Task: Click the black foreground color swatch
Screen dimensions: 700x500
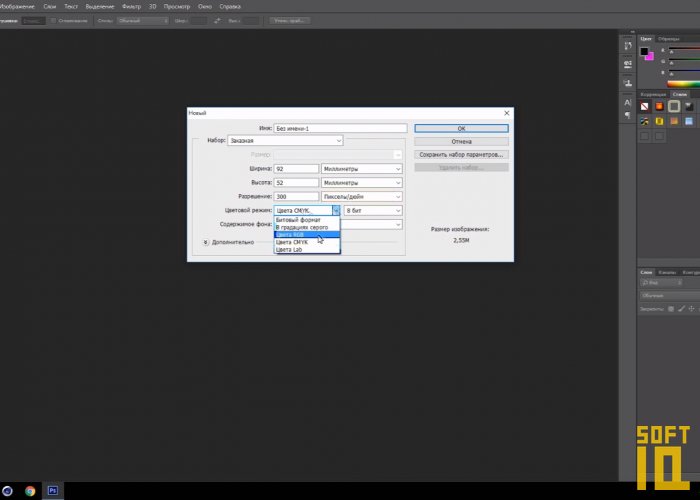Action: [644, 51]
